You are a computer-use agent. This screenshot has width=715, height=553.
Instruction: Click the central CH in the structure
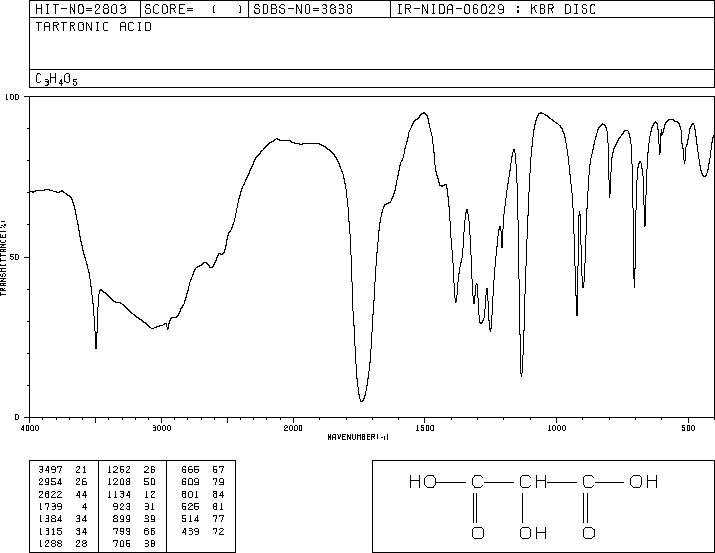click(533, 481)
